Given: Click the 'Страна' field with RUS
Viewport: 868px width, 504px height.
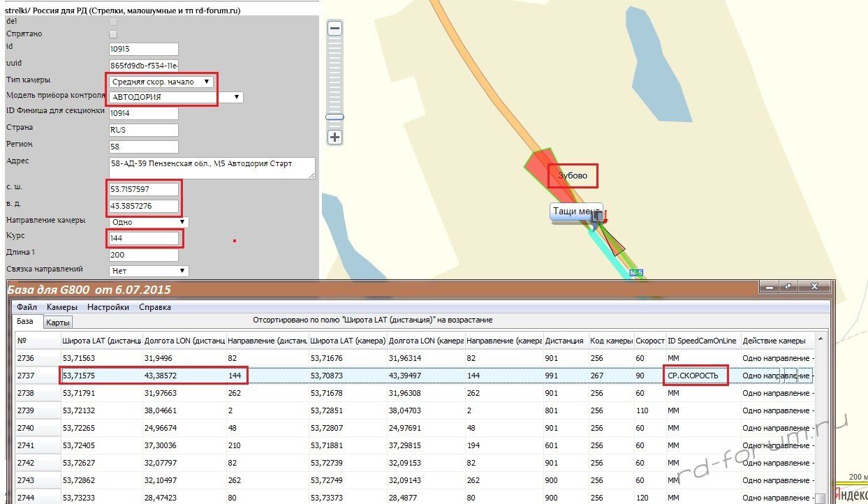Looking at the screenshot, I should (144, 130).
